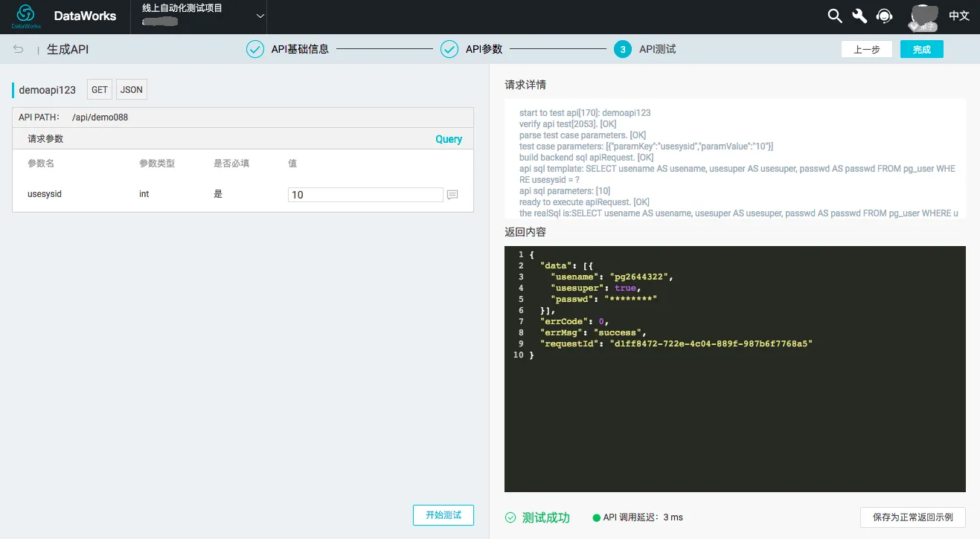Viewport: 980px width, 539px height.
Task: Click the 生成API title
Action: [x=68, y=50]
